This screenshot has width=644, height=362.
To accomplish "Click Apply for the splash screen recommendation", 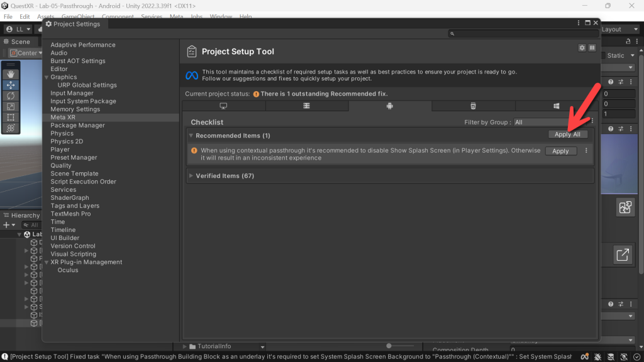I will coord(560,151).
